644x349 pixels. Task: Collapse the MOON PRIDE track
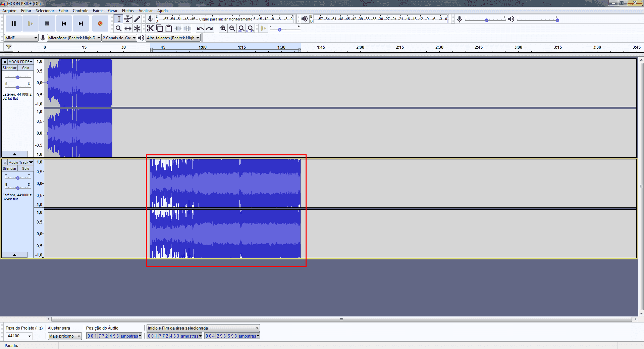coord(14,154)
